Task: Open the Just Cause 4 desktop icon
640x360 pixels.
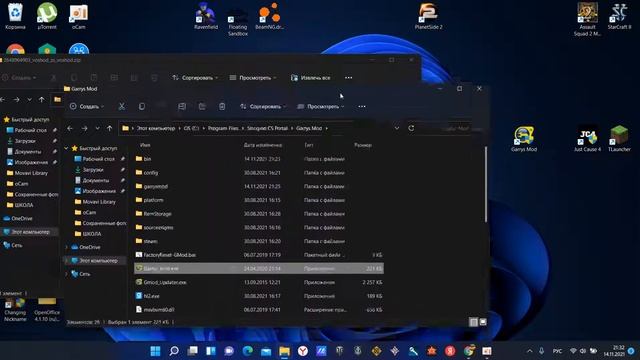Action: [587, 139]
